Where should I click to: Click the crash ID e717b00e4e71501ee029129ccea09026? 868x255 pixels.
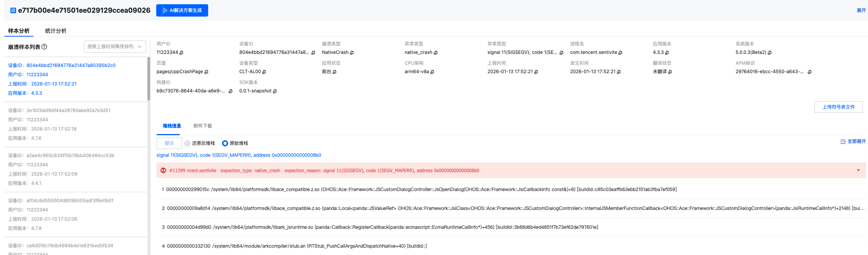(84, 10)
